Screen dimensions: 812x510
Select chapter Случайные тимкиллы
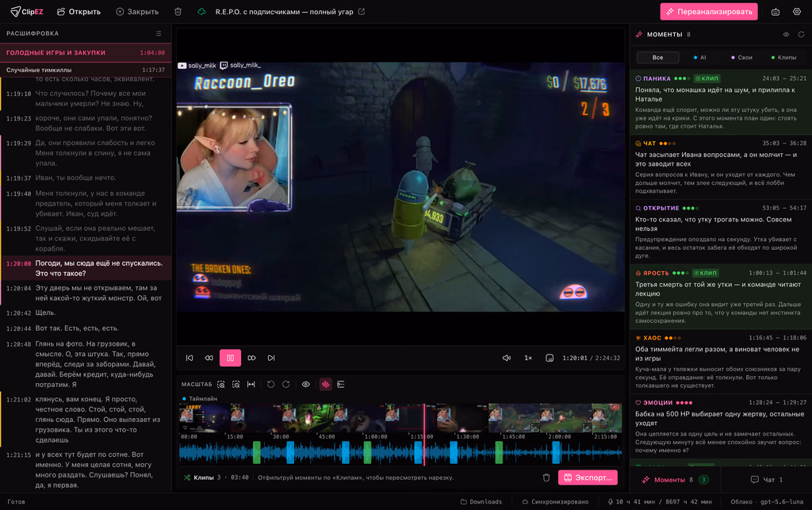coord(86,70)
